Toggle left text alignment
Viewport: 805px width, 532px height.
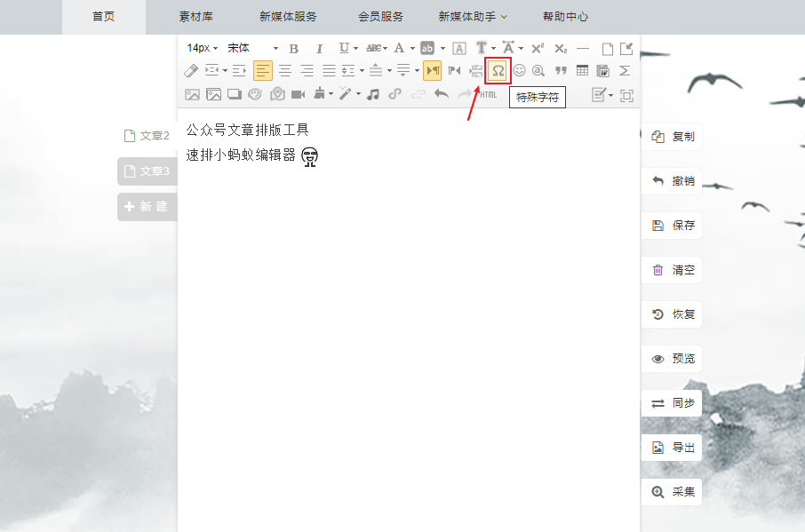pos(263,70)
